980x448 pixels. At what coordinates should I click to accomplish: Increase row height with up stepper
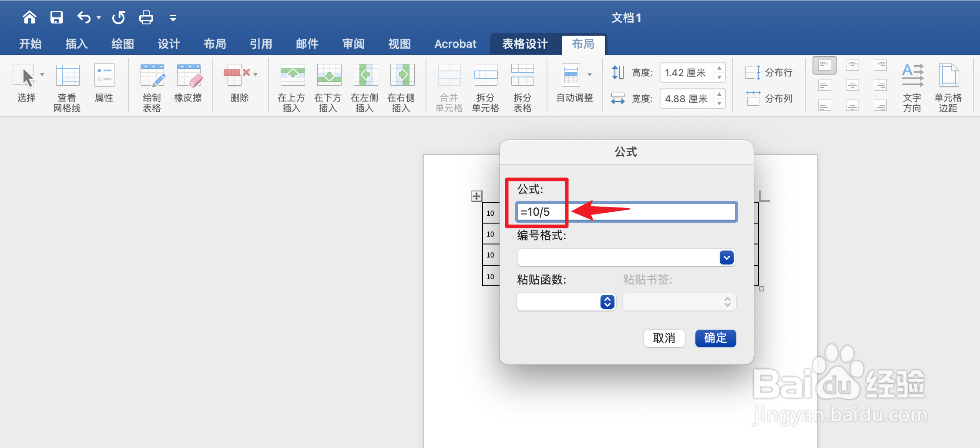pyautogui.click(x=719, y=68)
